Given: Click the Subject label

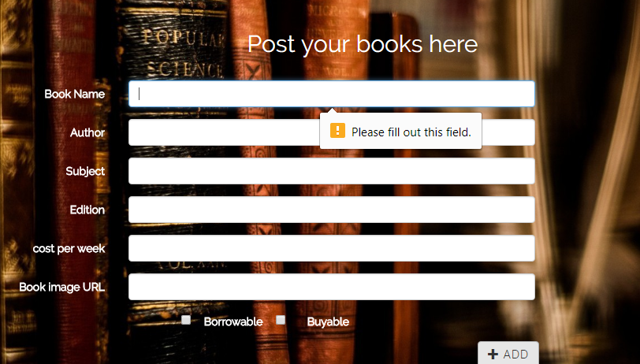Looking at the screenshot, I should point(85,172).
